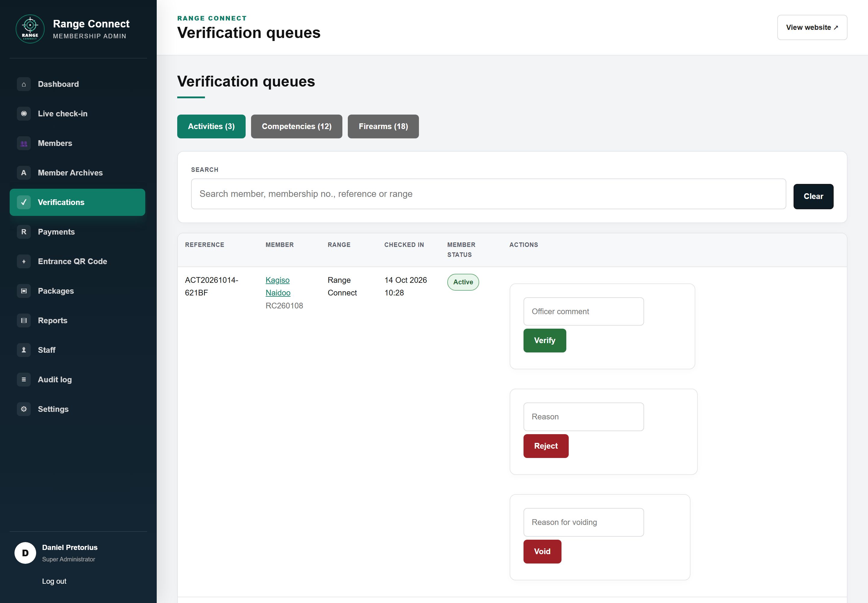The width and height of the screenshot is (868, 603).
Task: Click the Officer comment field
Action: [583, 311]
